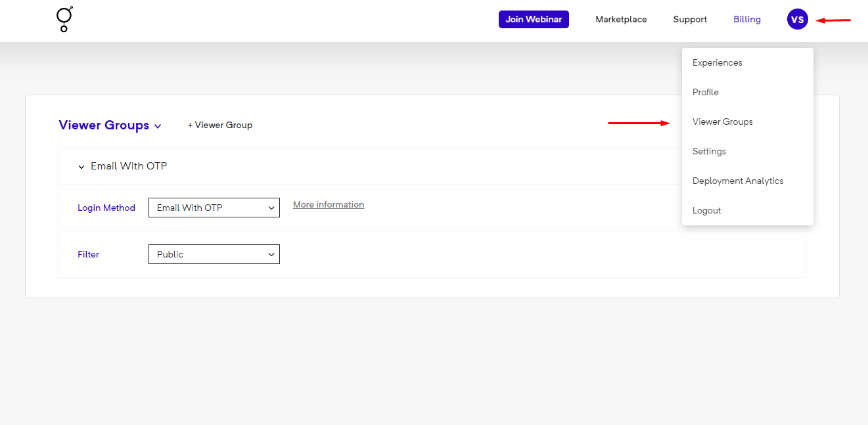Select Experiences from the account menu
This screenshot has width=868, height=425.
(x=717, y=62)
